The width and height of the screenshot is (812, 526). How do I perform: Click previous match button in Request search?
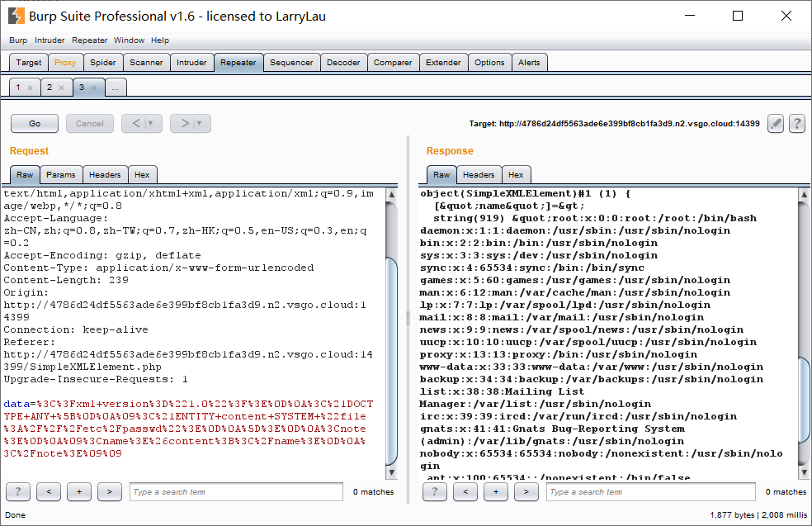[x=49, y=491]
